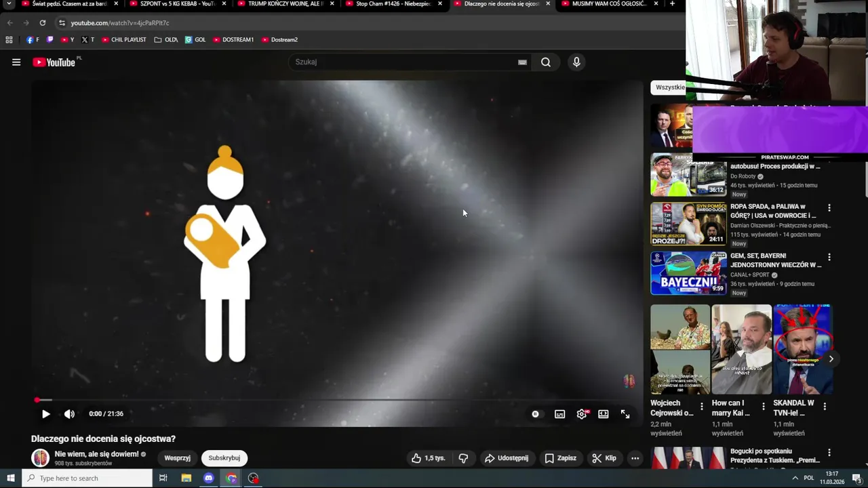Open the OLD folder bookmark

[166, 40]
